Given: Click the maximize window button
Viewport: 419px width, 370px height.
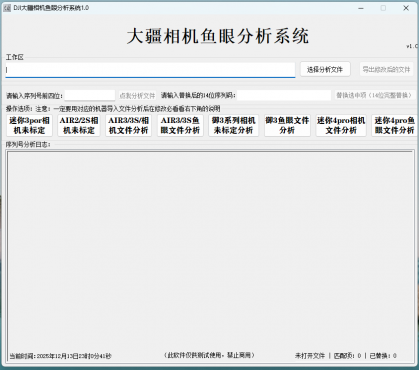Looking at the screenshot, I should (x=383, y=8).
